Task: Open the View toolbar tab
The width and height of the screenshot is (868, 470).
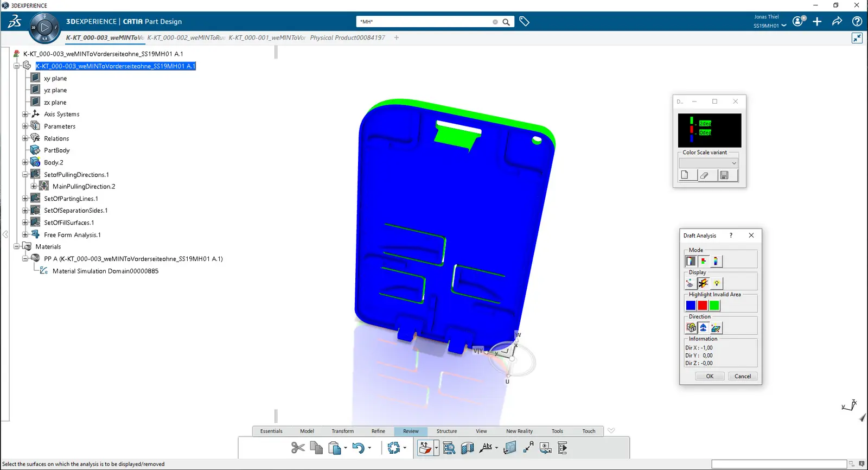Action: tap(481, 431)
